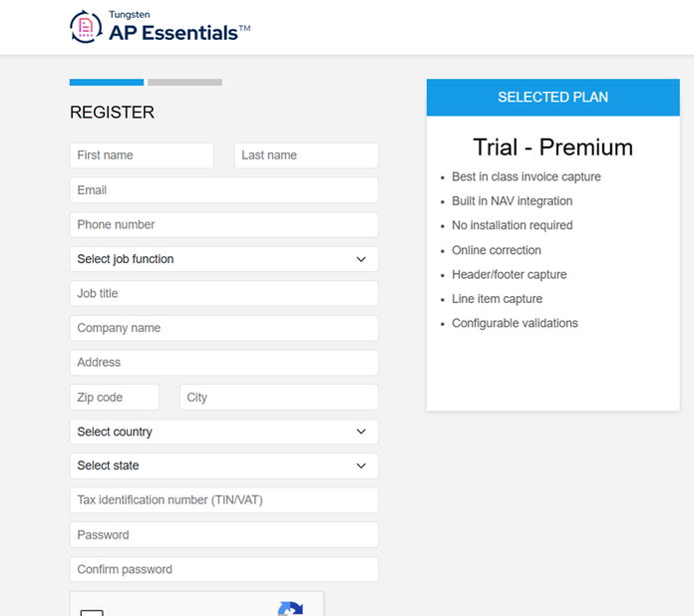Screen dimensions: 694x616
Task: Check the reCAPTCHA verification checkbox
Action: 92,613
